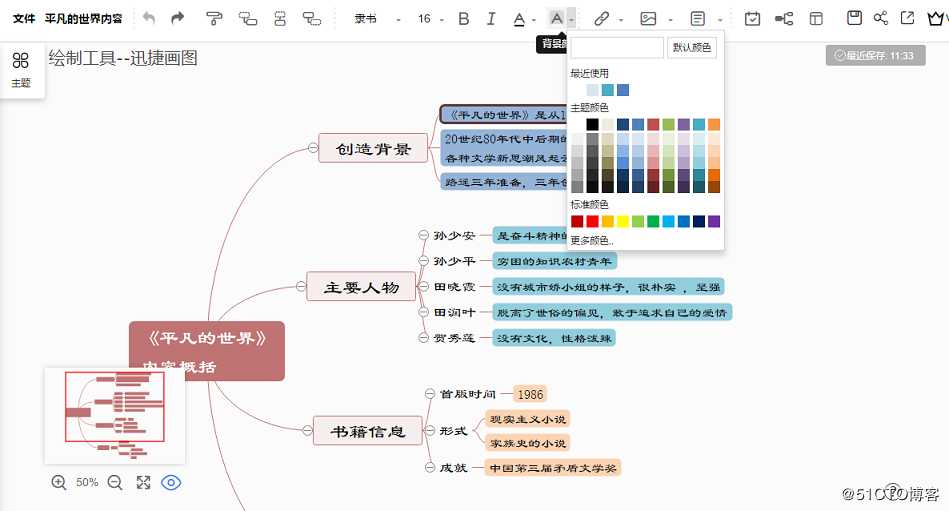
Task: Collapse the 田晓霞 node
Action: pyautogui.click(x=424, y=286)
